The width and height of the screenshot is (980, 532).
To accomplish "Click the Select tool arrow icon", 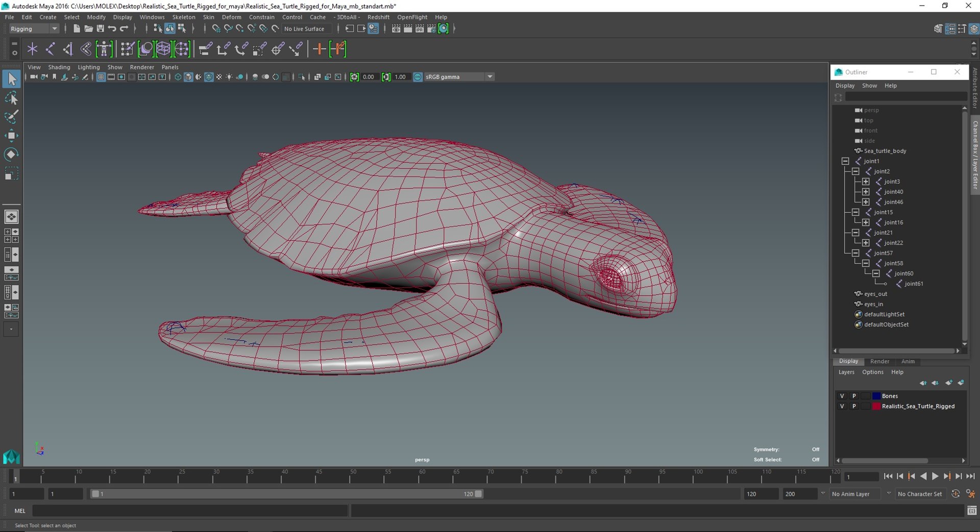I will (x=11, y=79).
